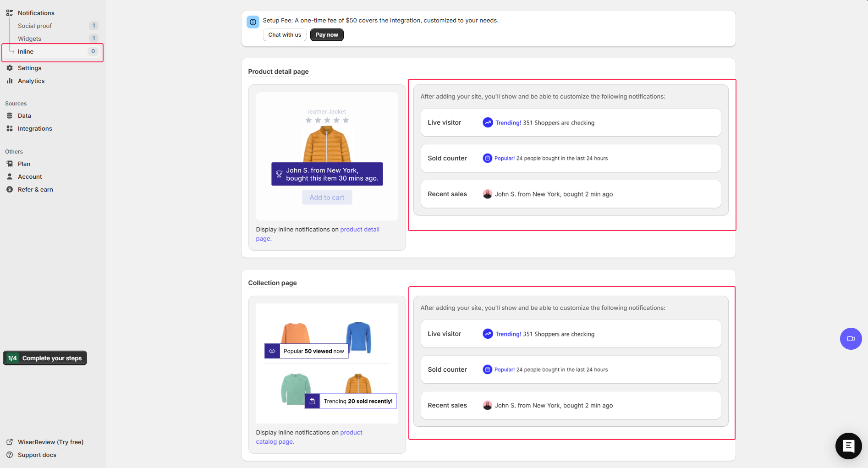Open the Settings gear icon
This screenshot has width=868, height=468.
10,68
